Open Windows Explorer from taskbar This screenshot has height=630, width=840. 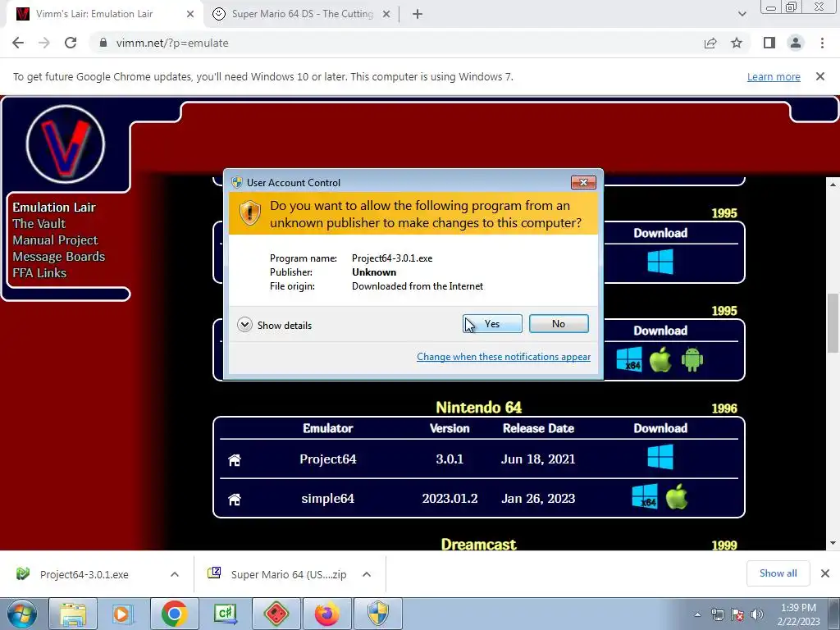73,614
